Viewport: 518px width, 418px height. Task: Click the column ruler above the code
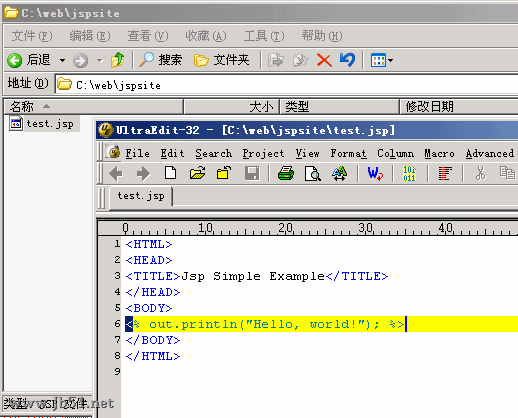pos(308,228)
